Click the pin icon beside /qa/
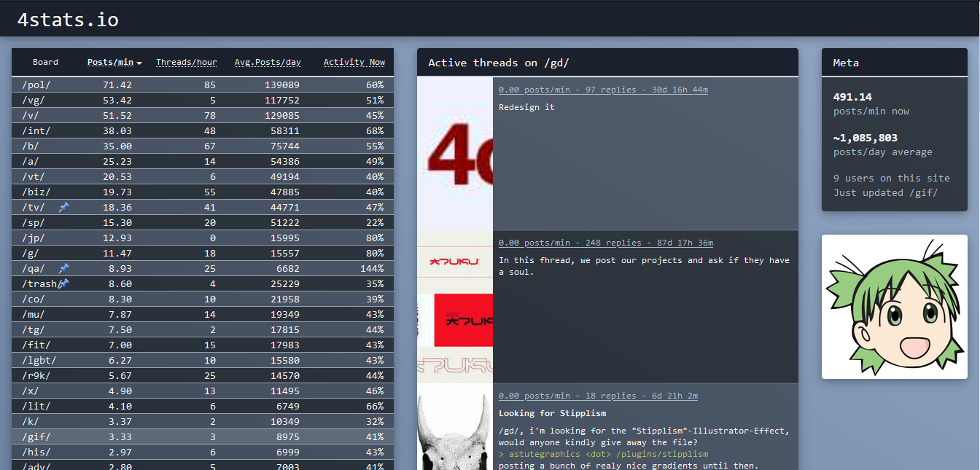Image resolution: width=980 pixels, height=470 pixels. pos(63,269)
